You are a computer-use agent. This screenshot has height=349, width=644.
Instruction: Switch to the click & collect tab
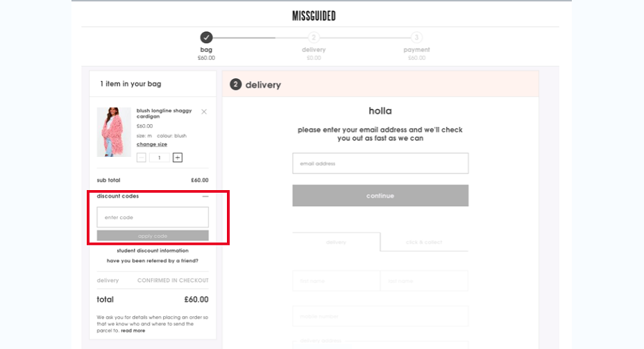tap(424, 242)
